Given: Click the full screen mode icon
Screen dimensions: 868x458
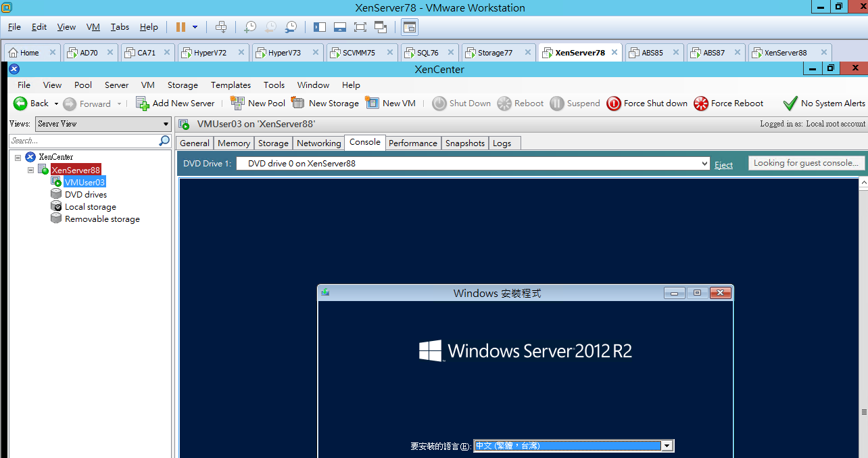Looking at the screenshot, I should click(360, 27).
